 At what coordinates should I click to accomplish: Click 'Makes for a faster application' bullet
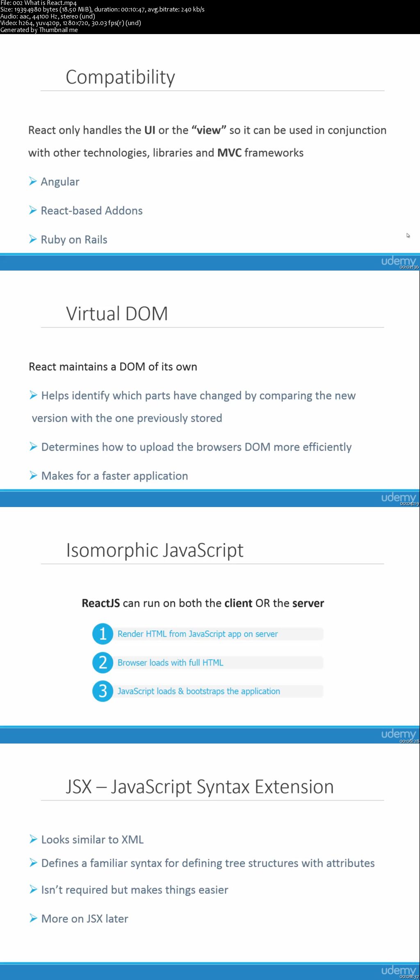coord(114,476)
